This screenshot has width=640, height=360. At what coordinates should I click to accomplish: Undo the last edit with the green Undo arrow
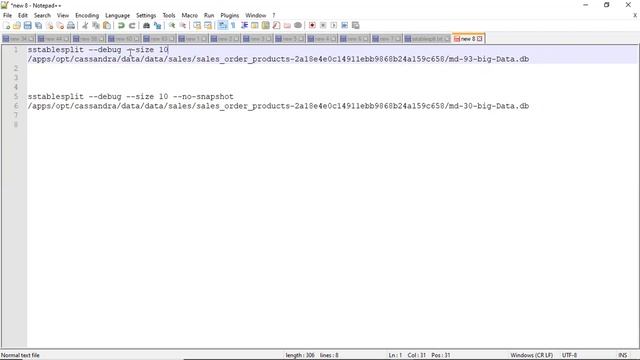point(121,25)
